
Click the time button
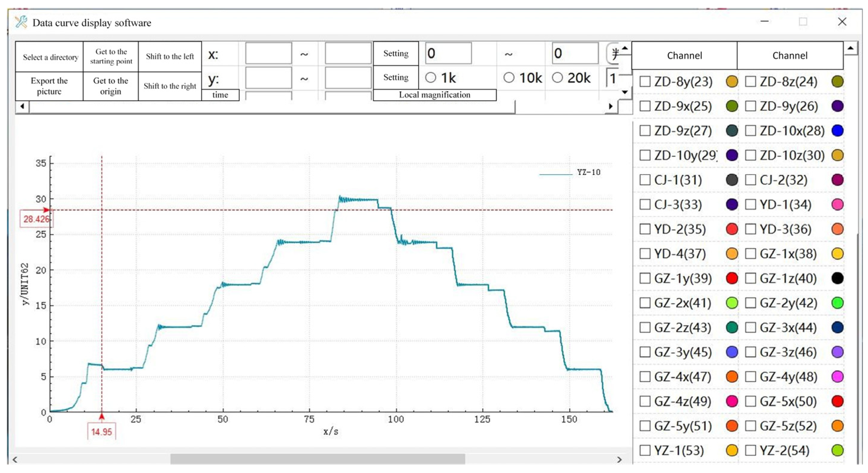220,95
